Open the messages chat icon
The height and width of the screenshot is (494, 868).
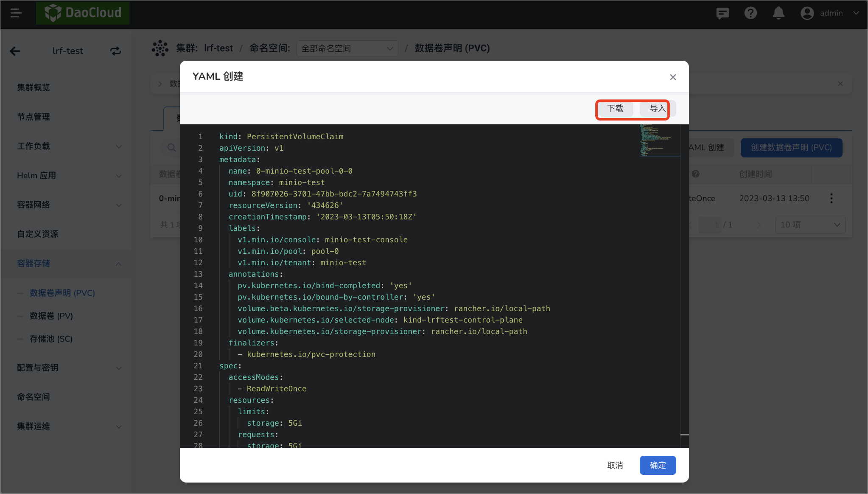722,13
